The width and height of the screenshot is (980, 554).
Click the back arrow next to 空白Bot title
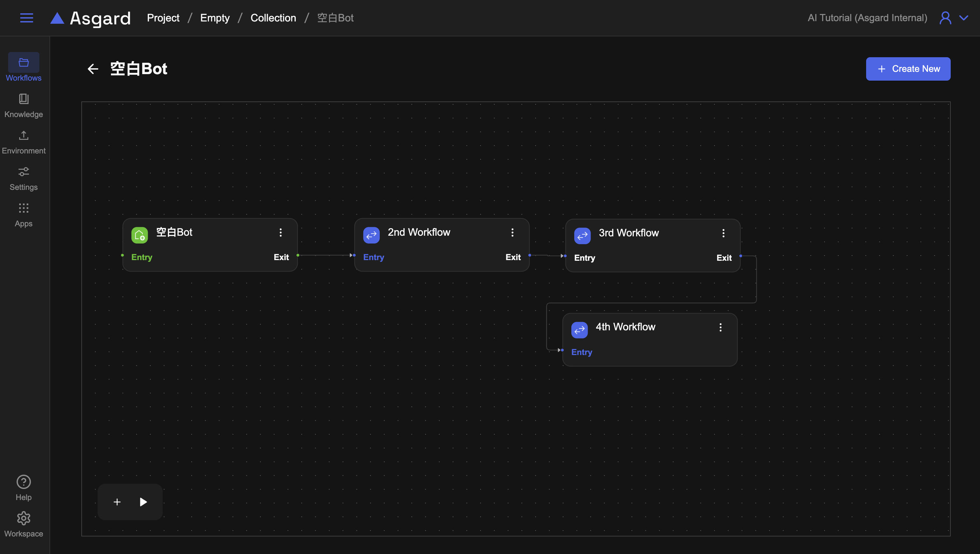(93, 69)
